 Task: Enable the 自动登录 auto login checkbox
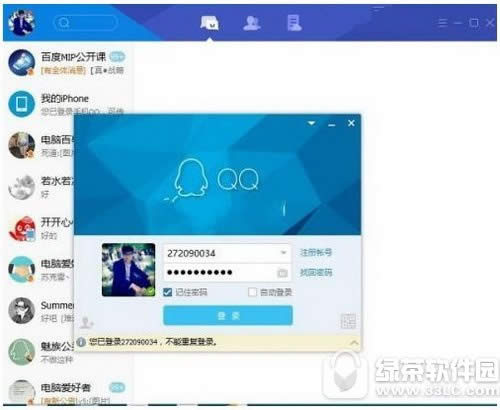(x=252, y=292)
